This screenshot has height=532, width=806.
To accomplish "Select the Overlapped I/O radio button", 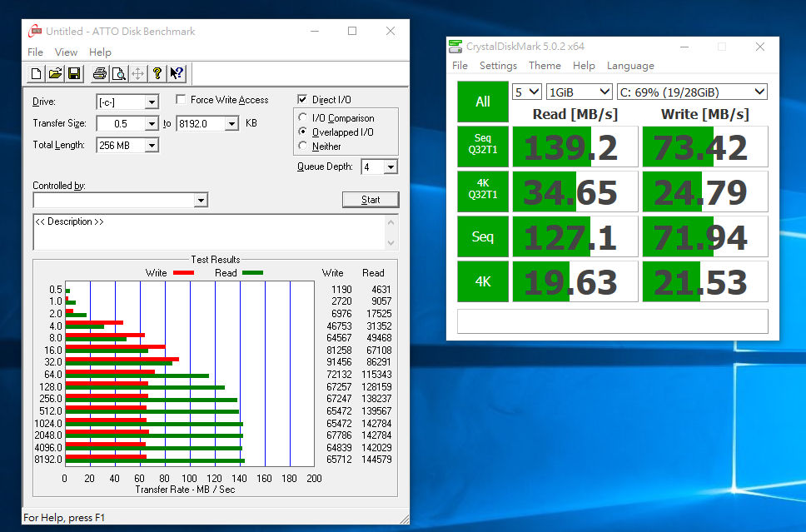I will pos(303,132).
